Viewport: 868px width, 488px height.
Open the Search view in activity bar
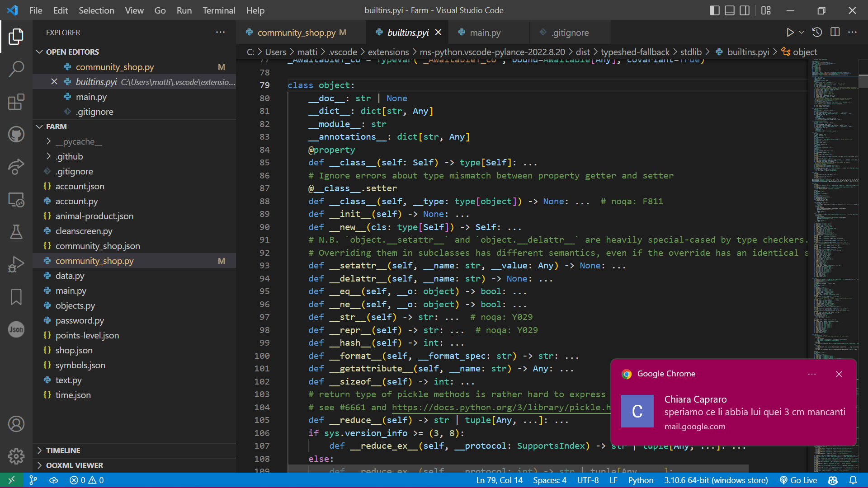(16, 69)
